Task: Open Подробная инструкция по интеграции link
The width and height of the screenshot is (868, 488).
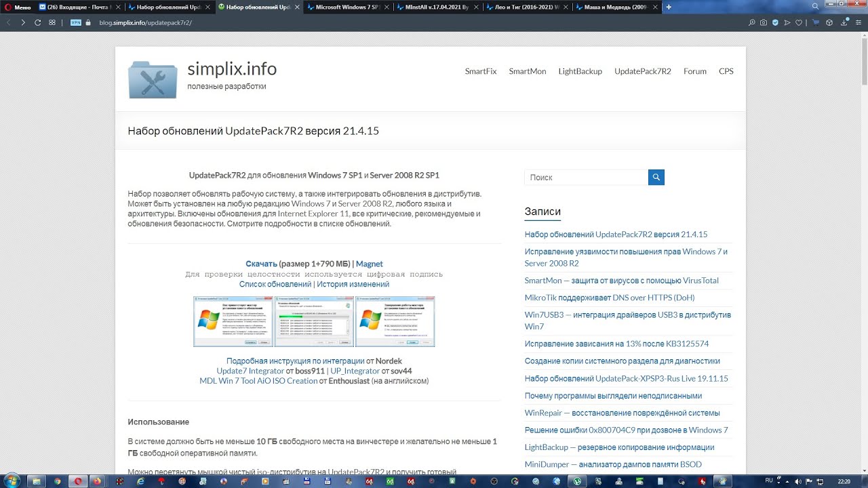Action: point(295,361)
